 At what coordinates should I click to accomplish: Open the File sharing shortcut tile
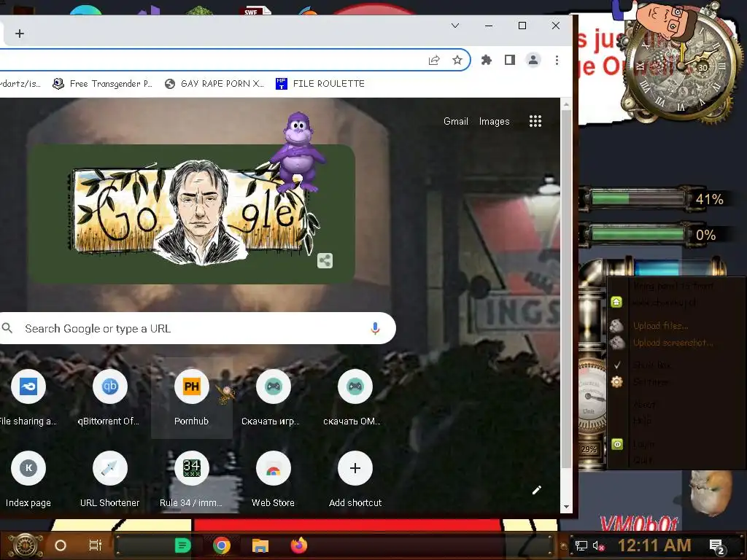28,399
